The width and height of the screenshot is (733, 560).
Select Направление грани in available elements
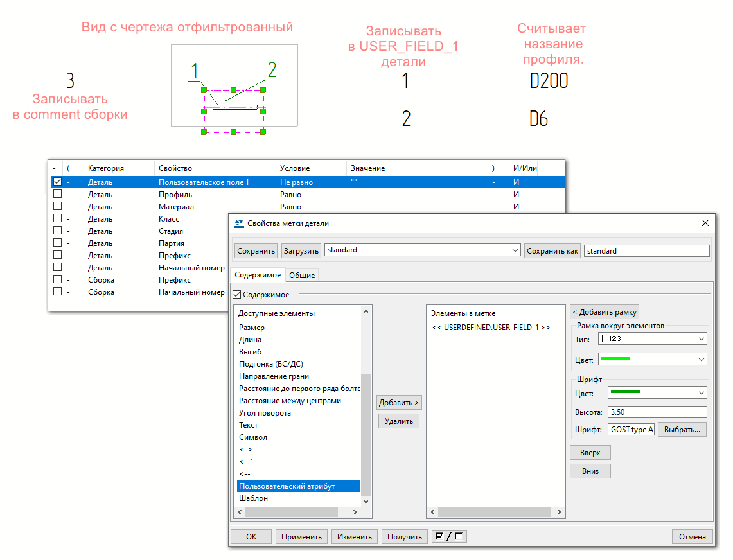[x=274, y=376]
